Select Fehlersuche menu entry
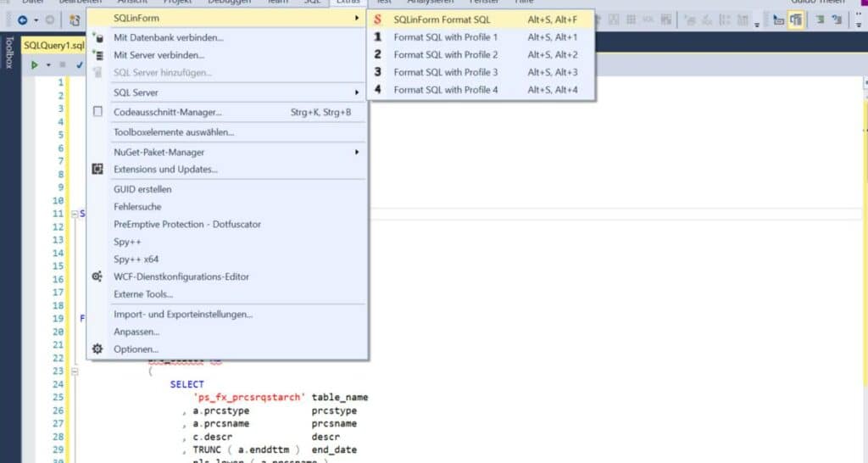Image resolution: width=868 pixels, height=463 pixels. pyautogui.click(x=227, y=207)
